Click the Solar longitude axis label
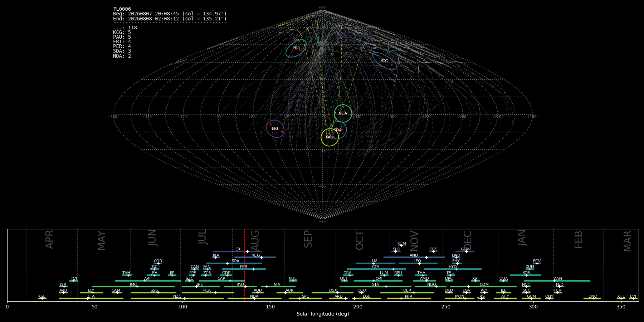This screenshot has height=322, width=644. pyautogui.click(x=323, y=314)
